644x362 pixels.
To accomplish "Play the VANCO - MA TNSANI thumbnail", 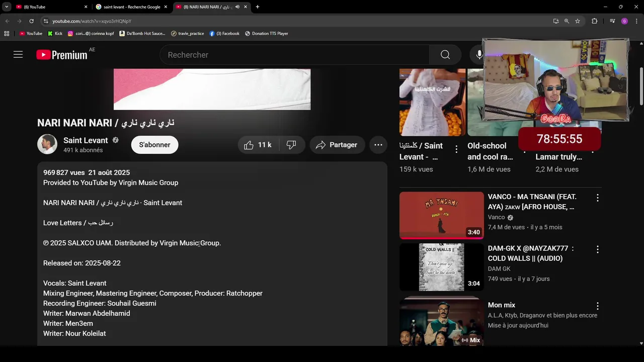I will click(x=442, y=215).
